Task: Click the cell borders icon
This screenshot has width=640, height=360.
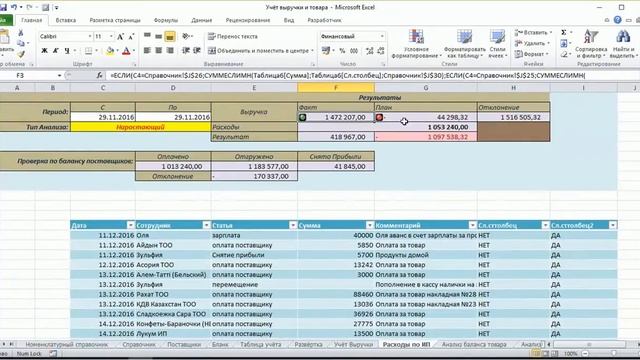Action: tap(88, 51)
